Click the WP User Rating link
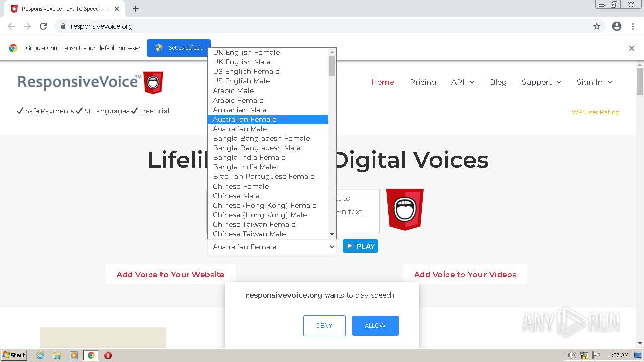644x362 pixels. [x=595, y=112]
